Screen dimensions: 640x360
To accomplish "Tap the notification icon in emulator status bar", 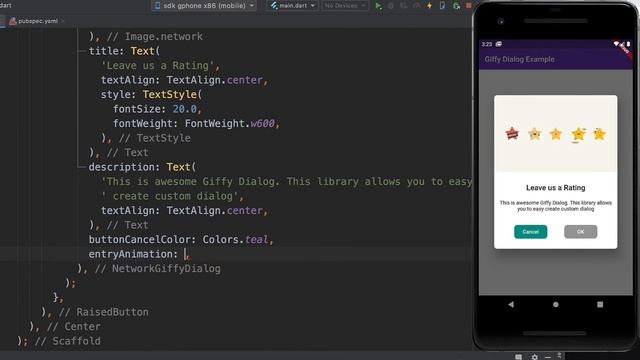I will [x=499, y=44].
